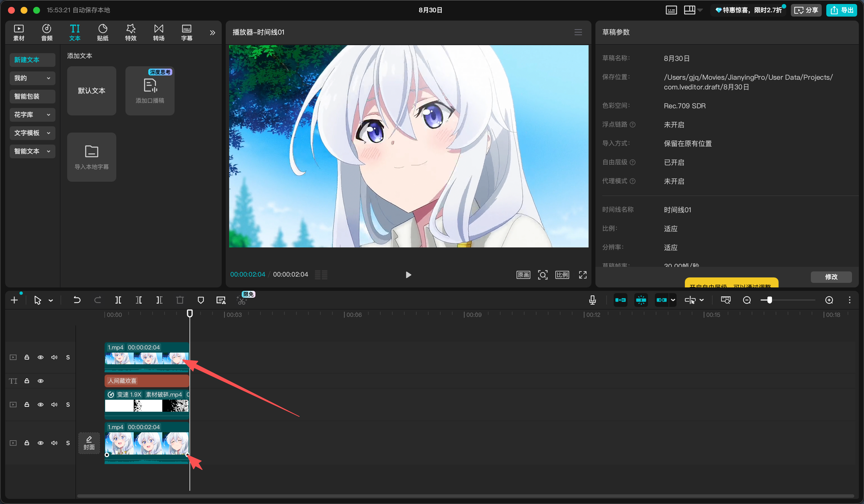864x504 pixels.
Task: Delete the clip portion left of playhead
Action: [139, 300]
